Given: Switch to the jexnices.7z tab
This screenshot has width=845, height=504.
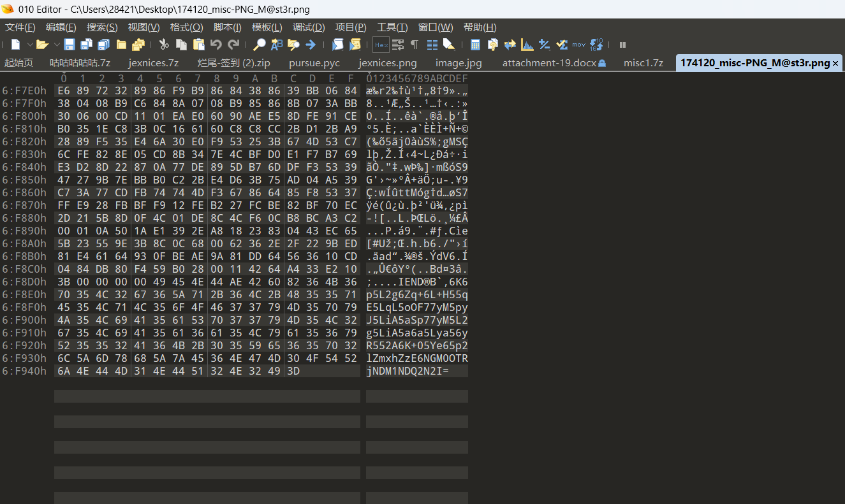Looking at the screenshot, I should click(154, 63).
